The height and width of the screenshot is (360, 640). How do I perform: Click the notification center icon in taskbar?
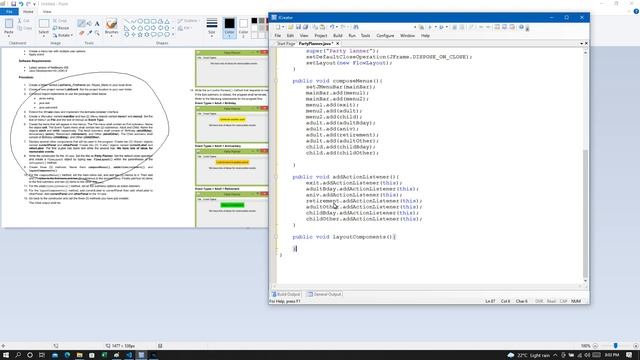pos(629,355)
